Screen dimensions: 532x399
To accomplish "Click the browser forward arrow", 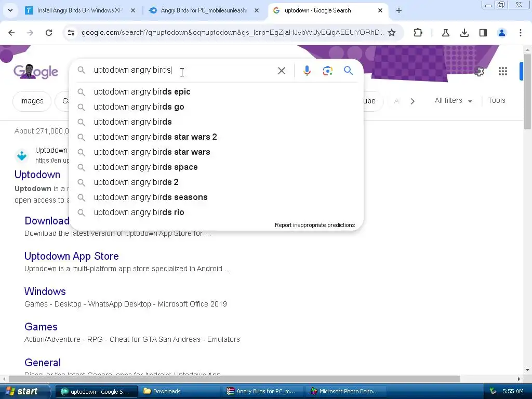I will click(x=30, y=33).
